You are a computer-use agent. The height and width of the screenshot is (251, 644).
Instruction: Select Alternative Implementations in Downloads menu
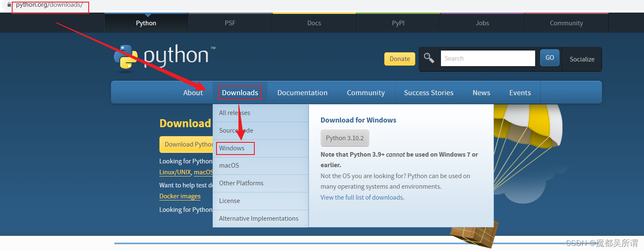tap(261, 219)
